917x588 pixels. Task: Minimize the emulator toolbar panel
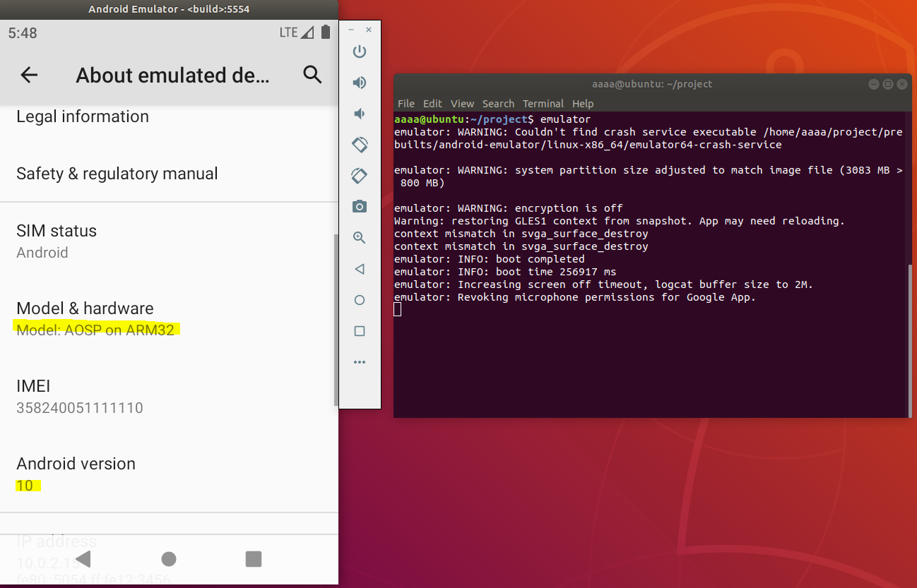point(352,30)
